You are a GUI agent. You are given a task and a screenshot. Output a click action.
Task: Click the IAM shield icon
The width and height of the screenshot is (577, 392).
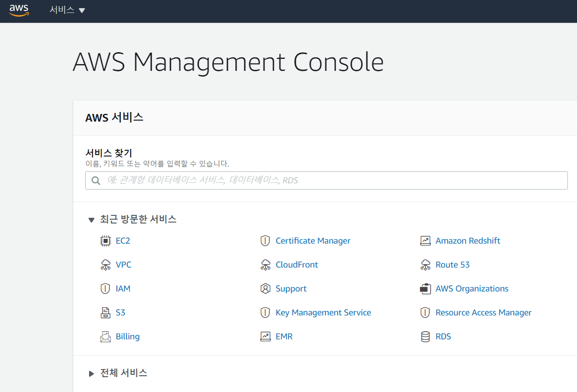click(x=105, y=289)
